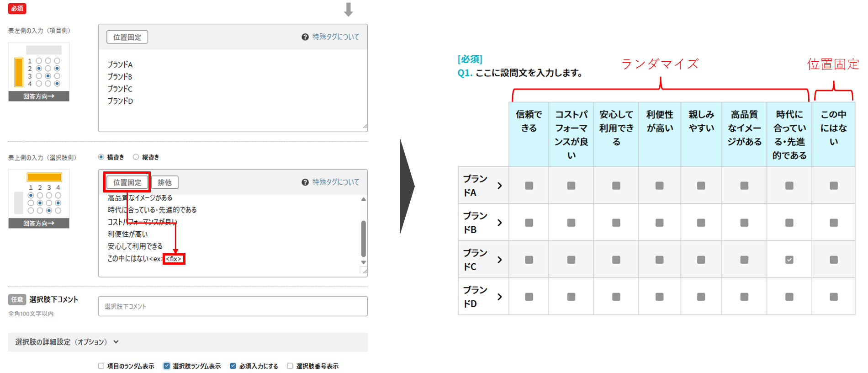The height and width of the screenshot is (373, 868).
Task: Expand the ブランドC row chevron
Action: pyautogui.click(x=499, y=260)
